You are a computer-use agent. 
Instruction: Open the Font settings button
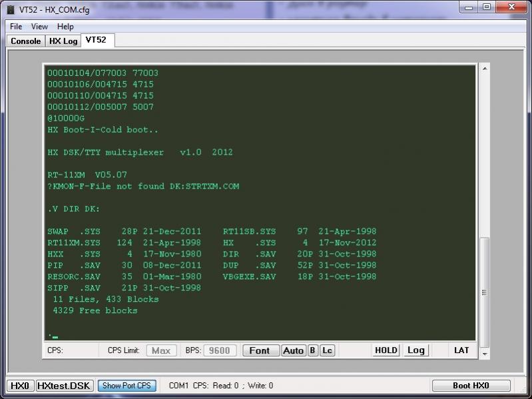[x=260, y=350]
